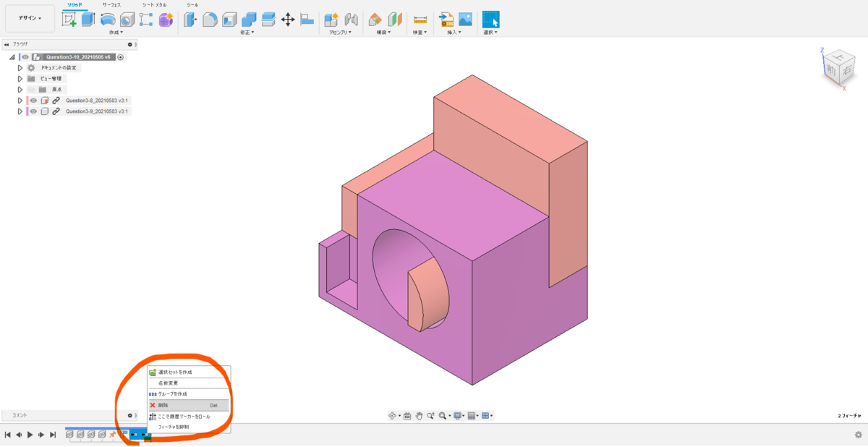Choose 削除 from context menu

(x=189, y=405)
